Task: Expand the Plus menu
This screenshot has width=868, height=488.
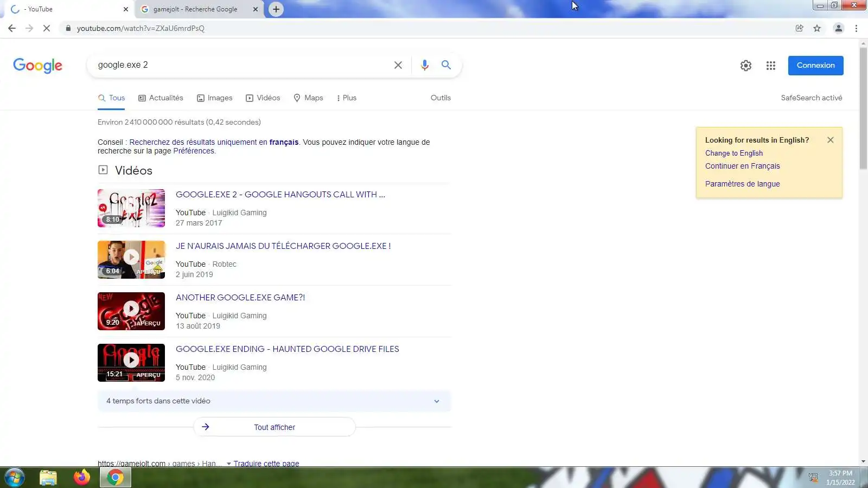Action: click(346, 98)
